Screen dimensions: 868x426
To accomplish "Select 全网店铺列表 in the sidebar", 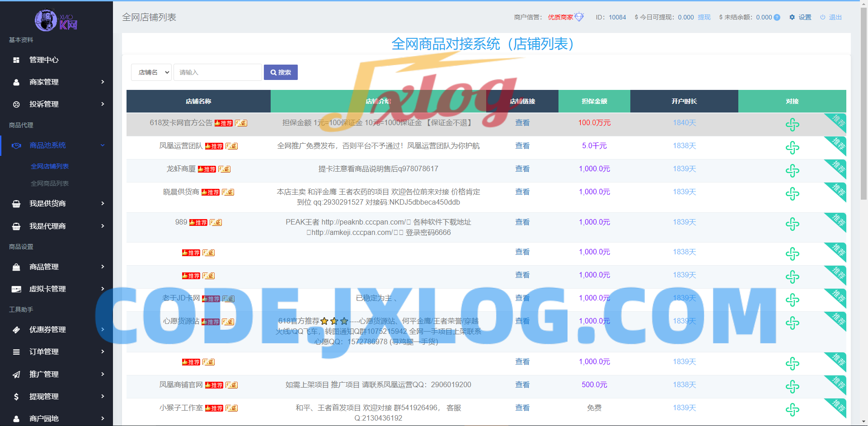I will (50, 166).
